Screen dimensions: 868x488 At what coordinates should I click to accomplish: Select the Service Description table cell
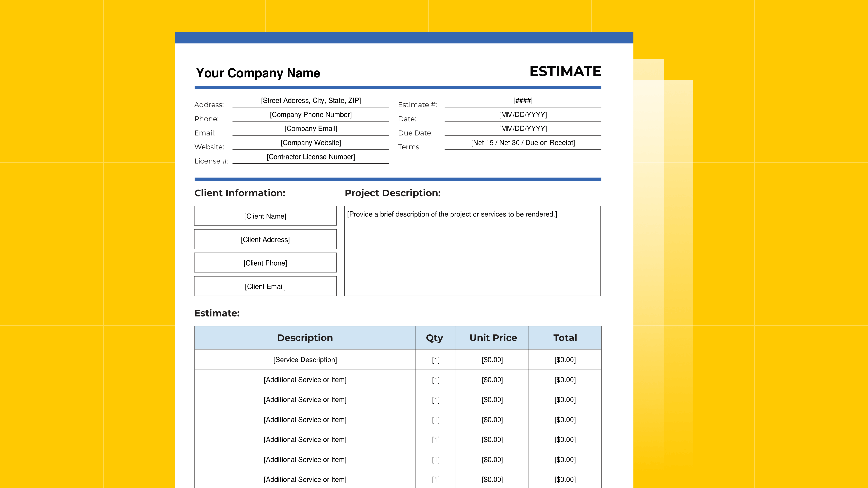305,360
